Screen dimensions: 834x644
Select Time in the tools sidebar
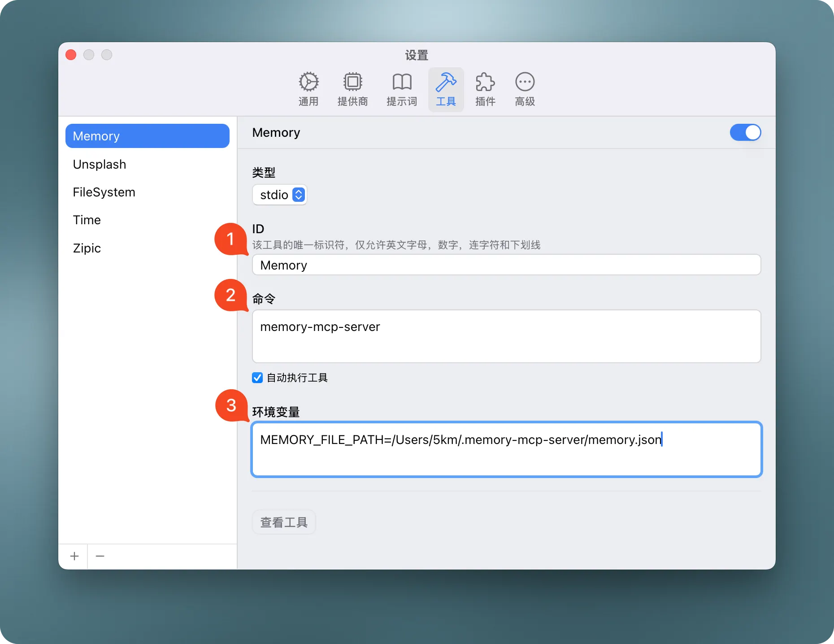pyautogui.click(x=148, y=220)
